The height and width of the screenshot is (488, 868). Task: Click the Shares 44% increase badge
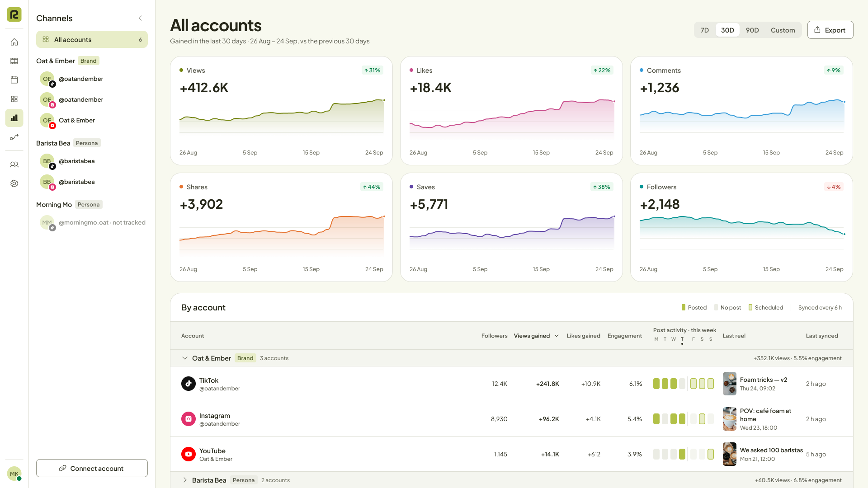click(x=372, y=187)
